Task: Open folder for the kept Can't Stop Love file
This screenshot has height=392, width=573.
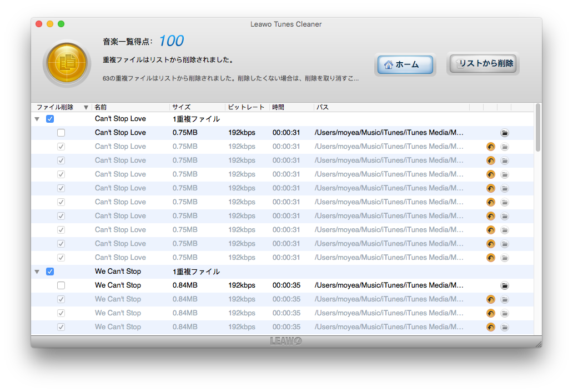Action: [x=505, y=133]
